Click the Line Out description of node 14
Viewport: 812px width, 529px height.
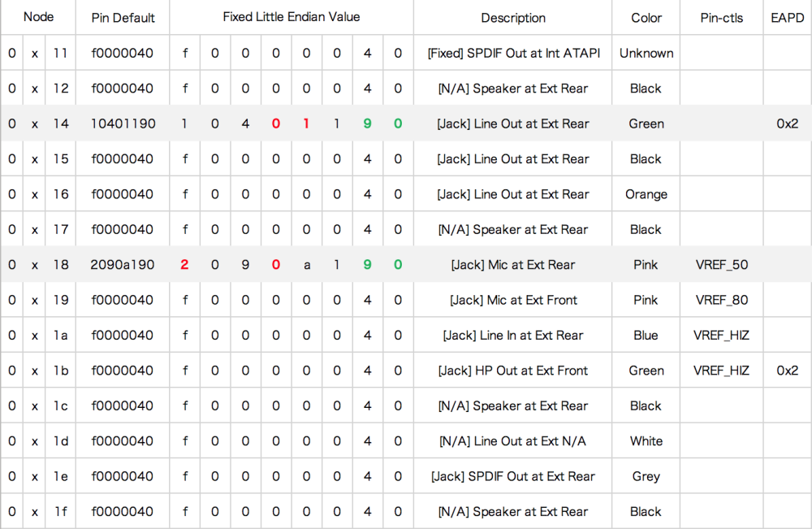[x=513, y=124]
